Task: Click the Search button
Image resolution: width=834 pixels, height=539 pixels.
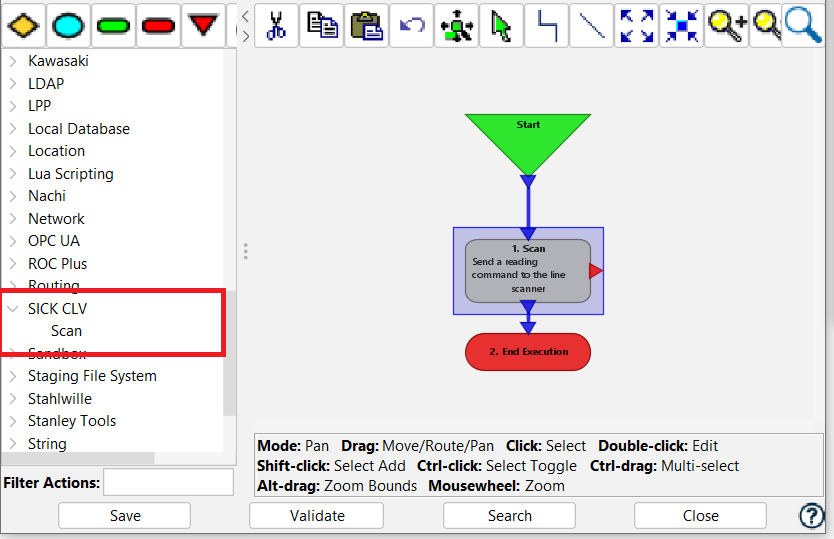Action: click(509, 516)
